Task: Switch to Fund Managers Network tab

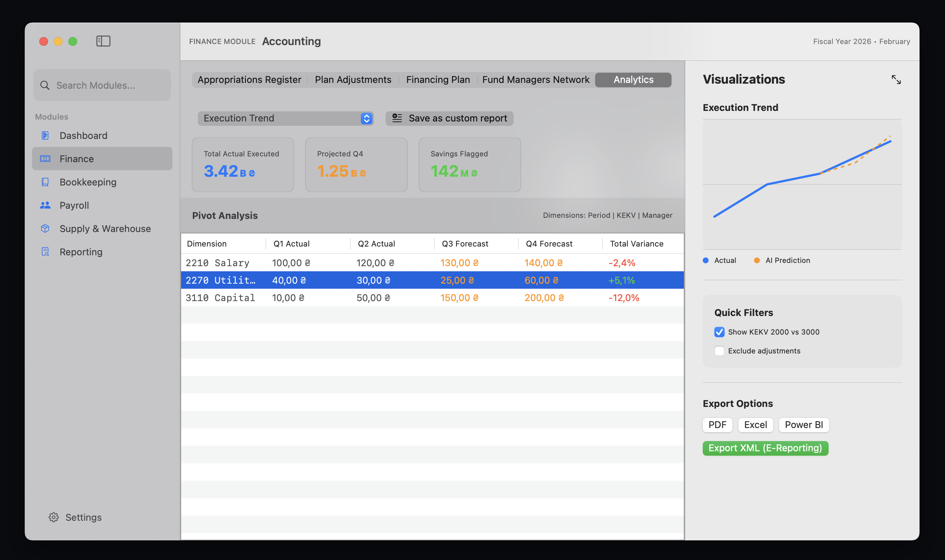Action: point(535,80)
